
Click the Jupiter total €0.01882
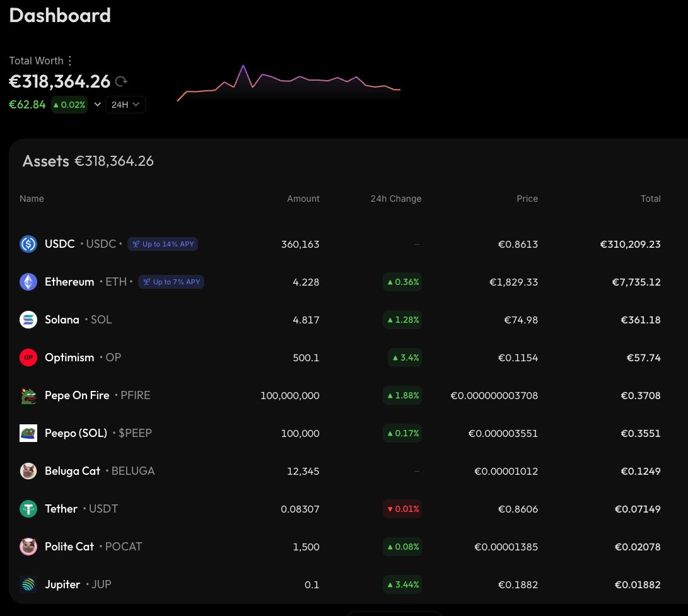638,585
